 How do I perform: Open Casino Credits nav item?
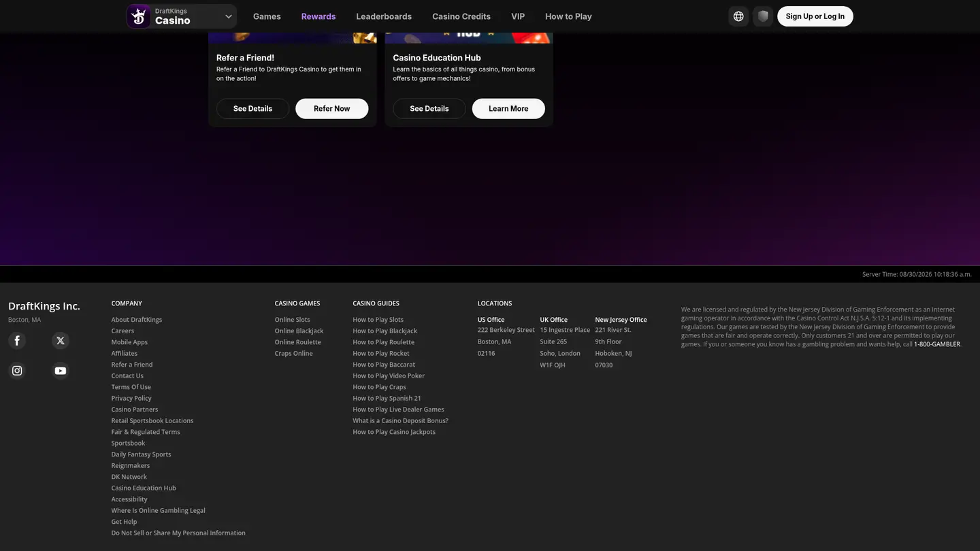tap(461, 16)
